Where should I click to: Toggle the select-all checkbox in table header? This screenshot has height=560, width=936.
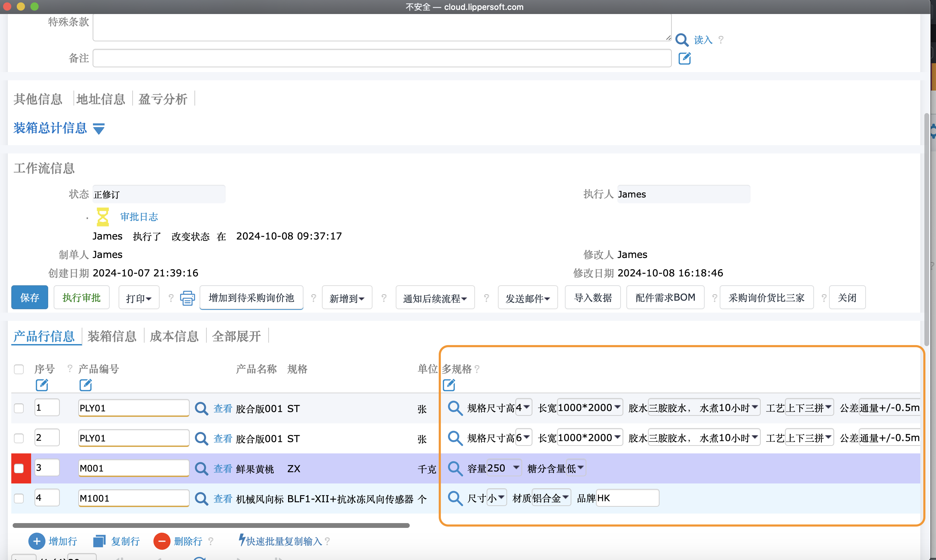19,369
